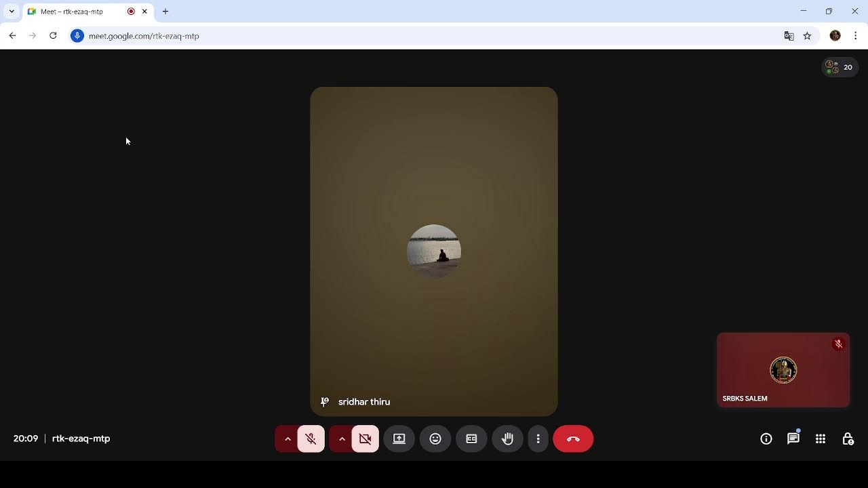
Task: Open Chrome's three-dot menu
Action: coord(856,36)
